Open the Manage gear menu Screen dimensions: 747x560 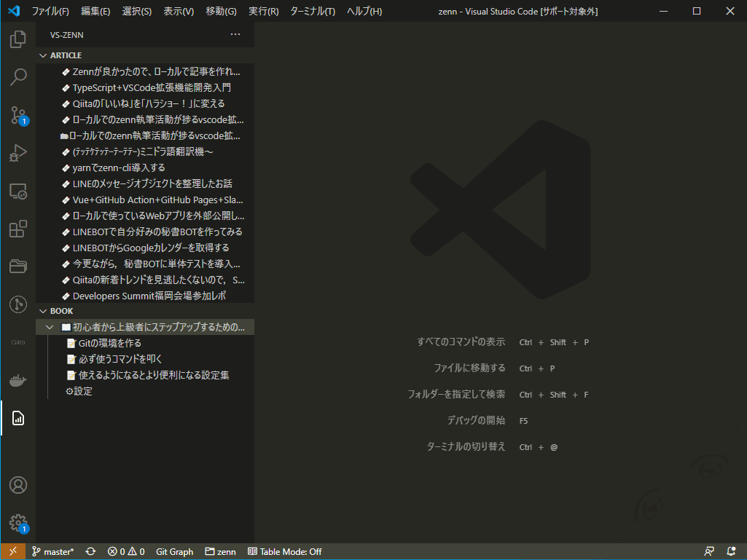pyautogui.click(x=18, y=523)
